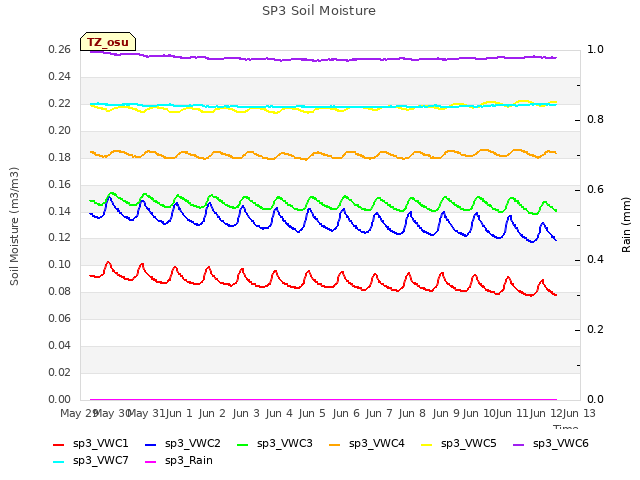Select sp3_Rain legend label

click(189, 461)
